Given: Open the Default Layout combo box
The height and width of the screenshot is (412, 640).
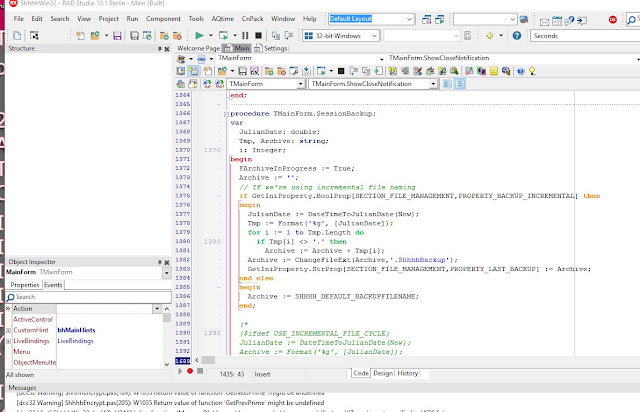Looking at the screenshot, I should [371, 19].
